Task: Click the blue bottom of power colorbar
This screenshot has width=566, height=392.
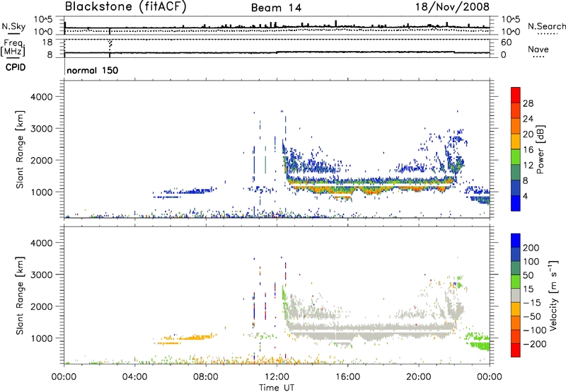Action: click(x=516, y=203)
